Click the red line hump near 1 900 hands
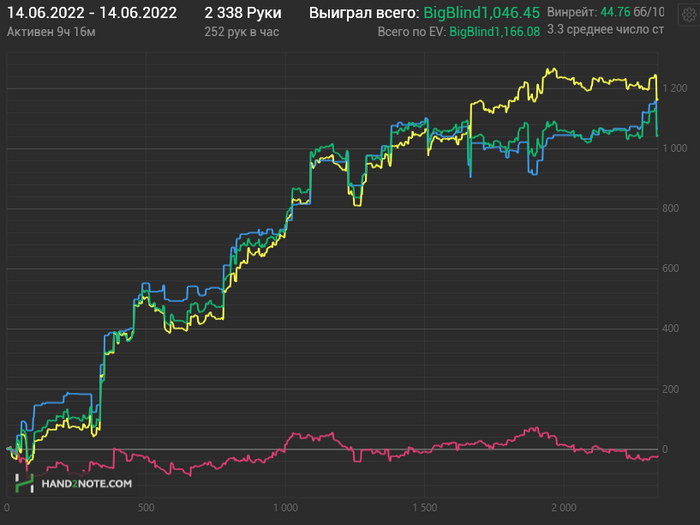This screenshot has height=525, width=700. click(x=533, y=429)
